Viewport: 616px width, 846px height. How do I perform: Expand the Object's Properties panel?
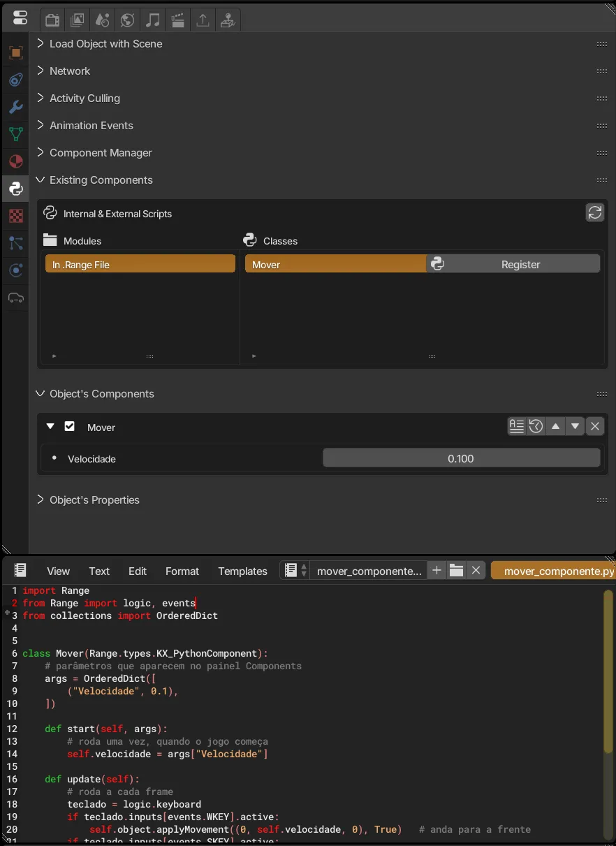(41, 499)
